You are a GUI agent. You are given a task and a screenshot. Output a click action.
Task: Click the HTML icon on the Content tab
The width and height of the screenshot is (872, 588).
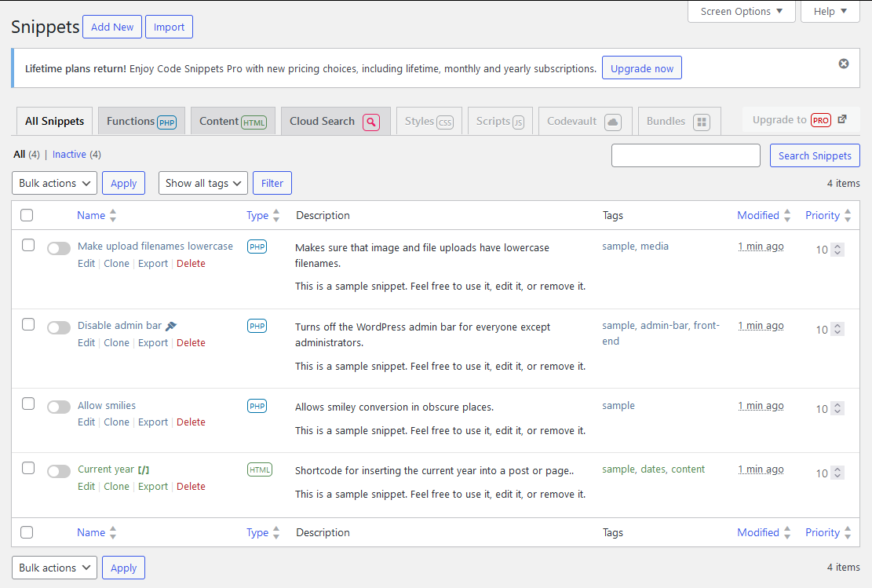[x=256, y=121]
